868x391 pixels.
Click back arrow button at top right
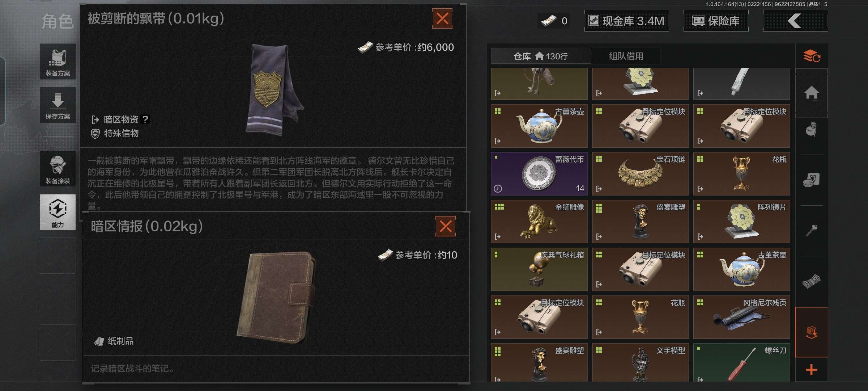pyautogui.click(x=795, y=21)
